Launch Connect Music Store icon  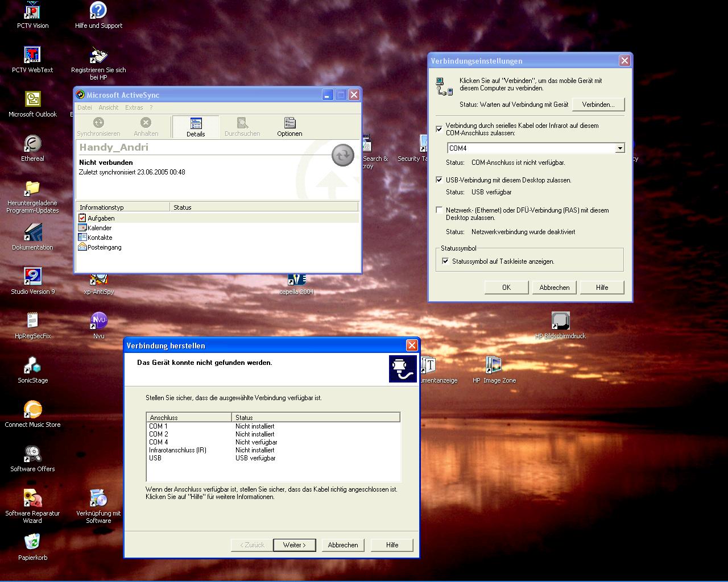tap(32, 414)
